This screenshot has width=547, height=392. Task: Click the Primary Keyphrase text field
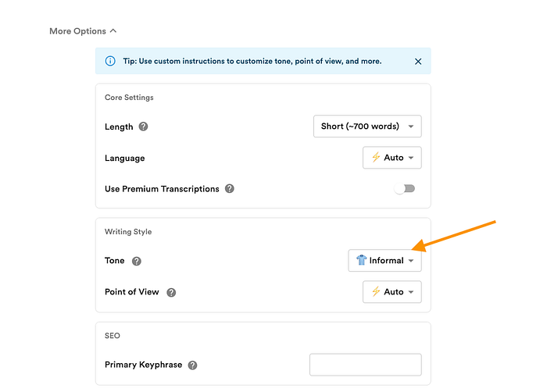(x=365, y=365)
